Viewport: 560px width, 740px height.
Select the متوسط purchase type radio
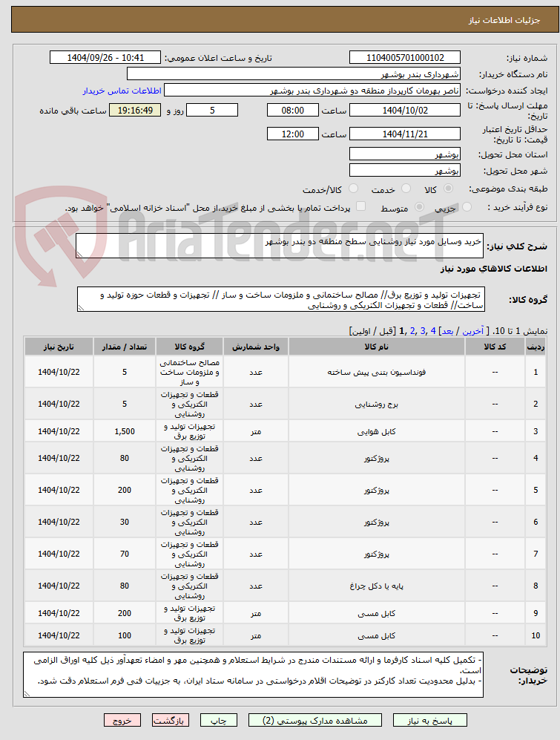tap(419, 206)
